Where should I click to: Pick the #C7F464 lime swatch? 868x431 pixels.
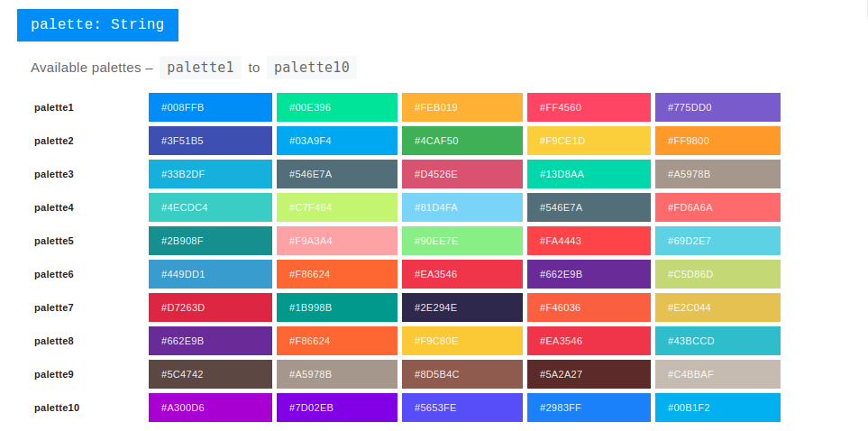(336, 207)
